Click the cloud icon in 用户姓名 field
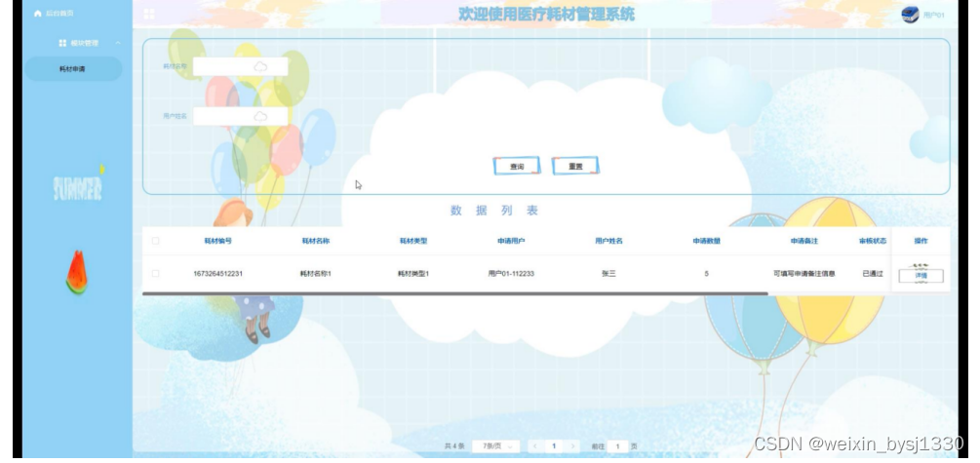 tap(260, 116)
